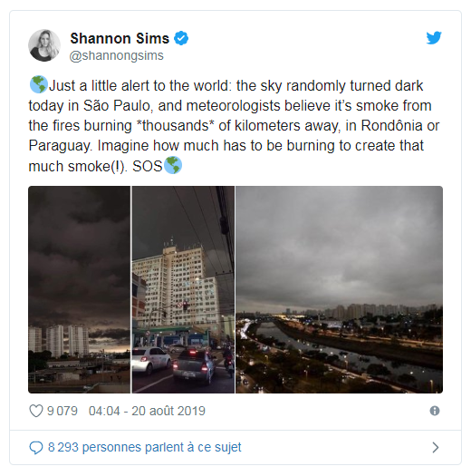Screen dimensions: 471x476
Task: Open '8 293 personnes parlent à ce sujet'
Action: [x=144, y=447]
